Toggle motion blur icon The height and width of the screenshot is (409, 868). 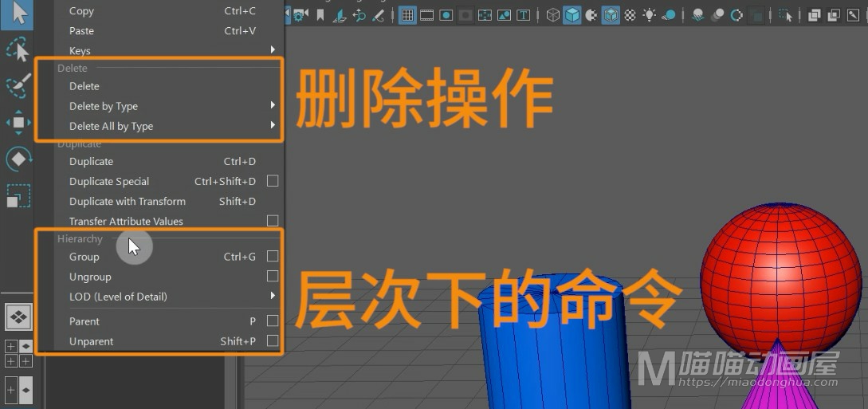pos(717,15)
